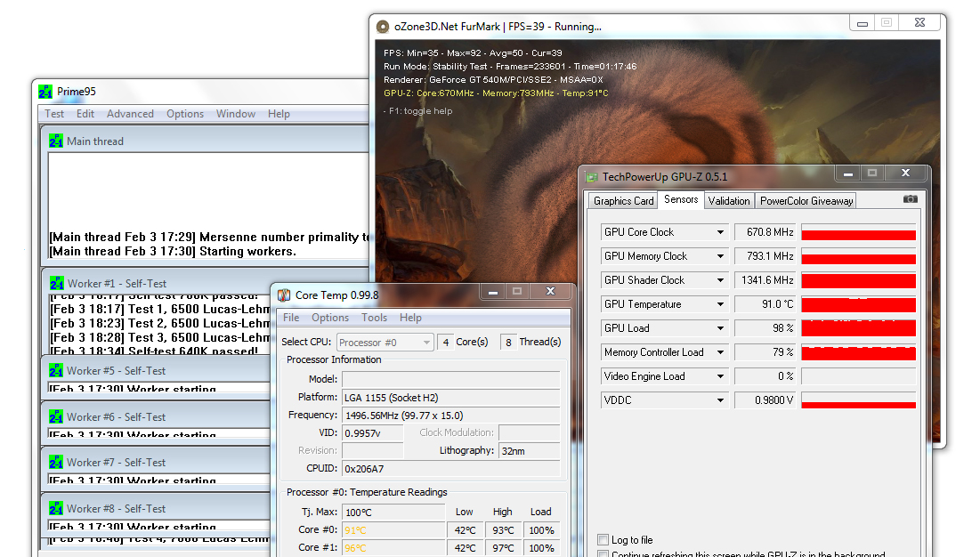Image resolution: width=980 pixels, height=557 pixels.
Task: Open the Core Temp File menu
Action: click(291, 318)
